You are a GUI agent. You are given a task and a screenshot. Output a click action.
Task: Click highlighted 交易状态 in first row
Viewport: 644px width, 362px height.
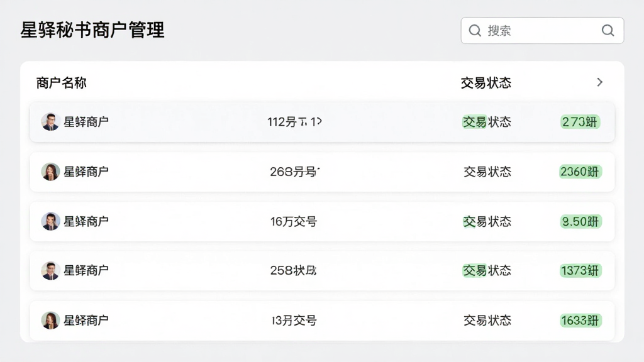pyautogui.click(x=487, y=122)
